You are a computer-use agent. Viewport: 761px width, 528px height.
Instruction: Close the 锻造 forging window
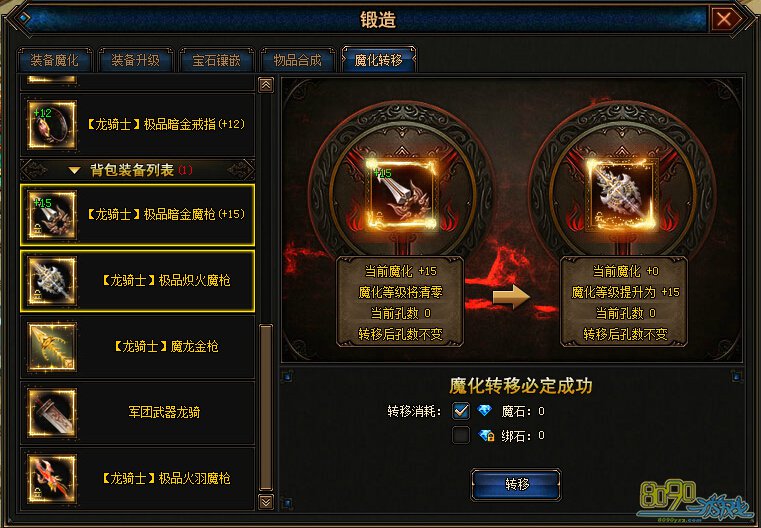[x=724, y=19]
